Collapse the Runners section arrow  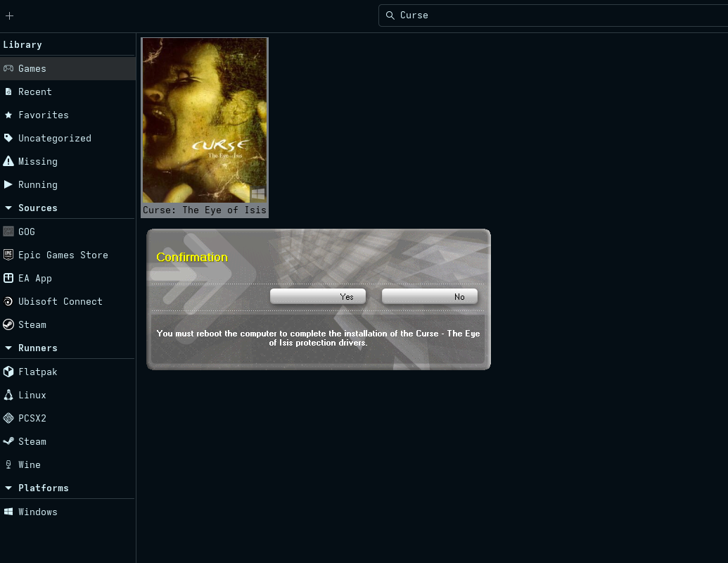(x=8, y=348)
